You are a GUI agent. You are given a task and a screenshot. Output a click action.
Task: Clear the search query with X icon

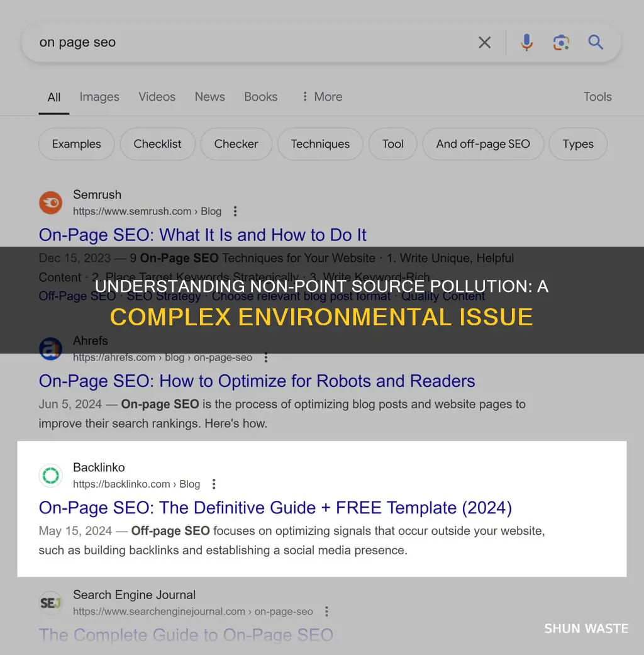(x=484, y=42)
